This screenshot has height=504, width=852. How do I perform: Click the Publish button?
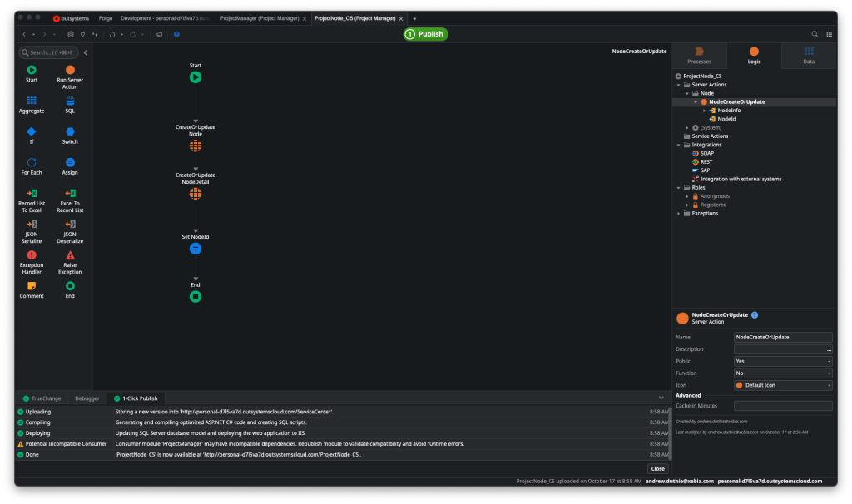click(x=425, y=34)
